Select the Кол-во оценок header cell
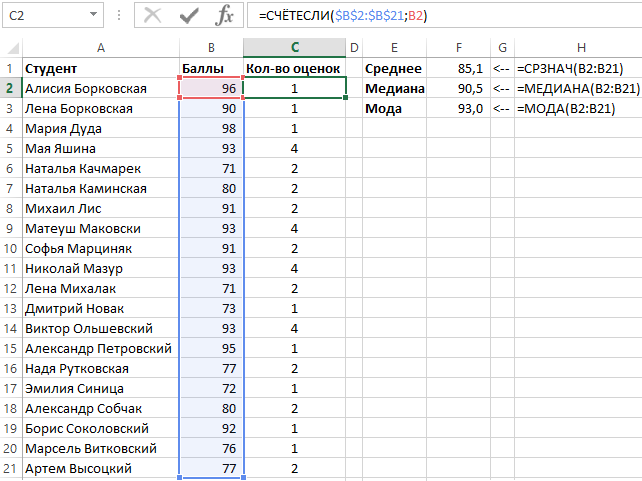This screenshot has width=642, height=481. (x=294, y=68)
